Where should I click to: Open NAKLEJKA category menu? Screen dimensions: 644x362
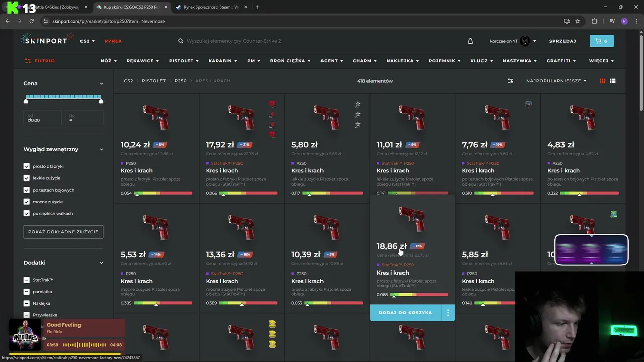coord(403,61)
